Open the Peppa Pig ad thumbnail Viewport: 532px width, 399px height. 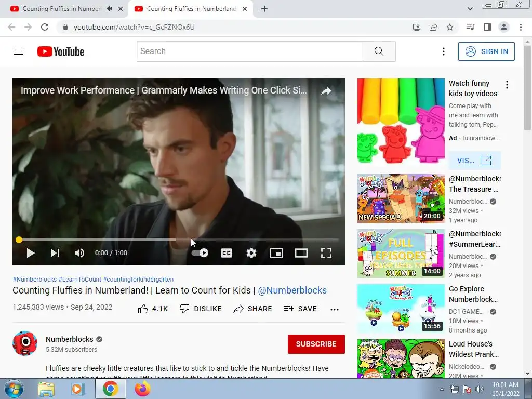click(x=401, y=121)
